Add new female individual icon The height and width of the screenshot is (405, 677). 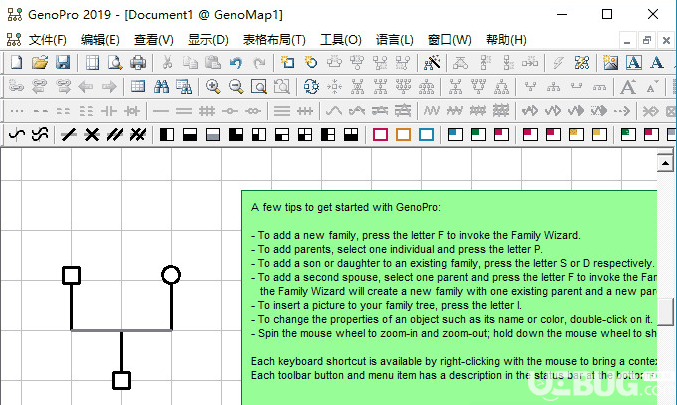click(x=311, y=63)
